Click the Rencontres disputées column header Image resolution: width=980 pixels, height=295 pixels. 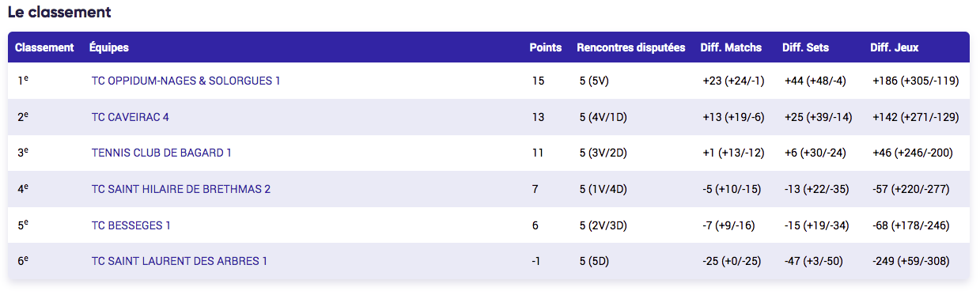pos(631,47)
